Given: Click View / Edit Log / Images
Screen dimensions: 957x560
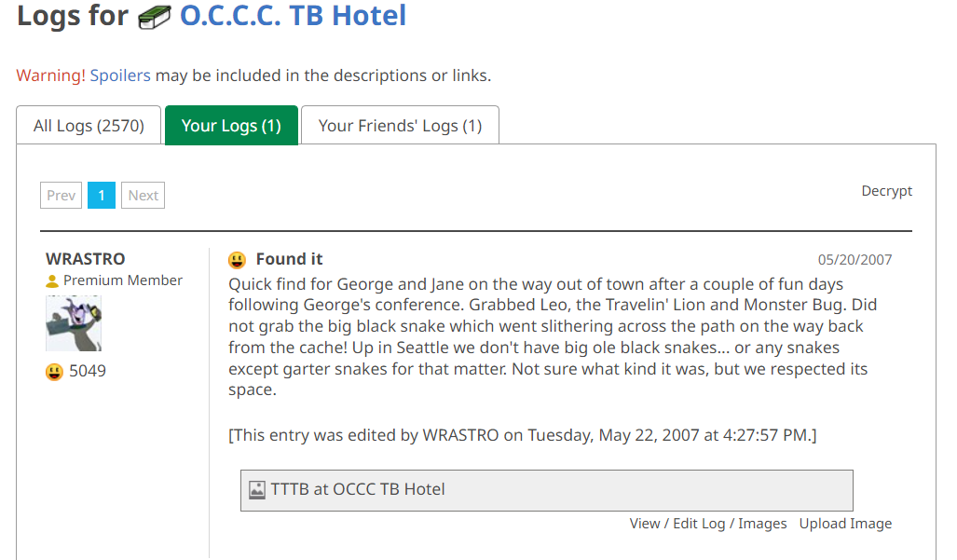Looking at the screenshot, I should tap(708, 524).
